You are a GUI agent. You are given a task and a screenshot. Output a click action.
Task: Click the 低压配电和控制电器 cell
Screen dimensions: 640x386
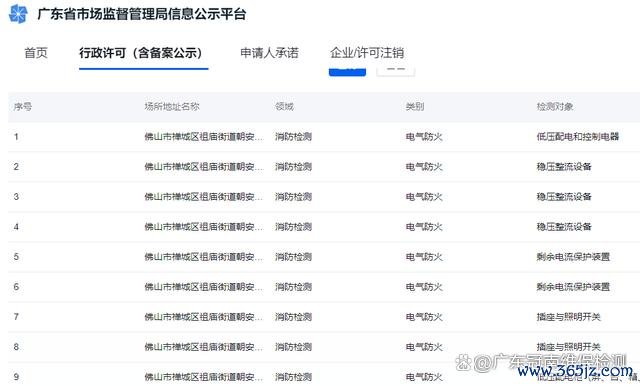point(578,137)
